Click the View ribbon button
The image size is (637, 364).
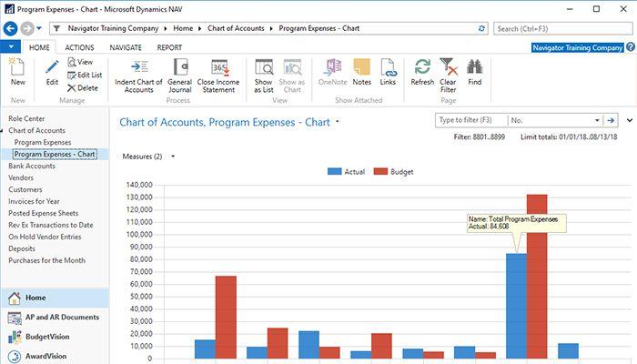80,62
